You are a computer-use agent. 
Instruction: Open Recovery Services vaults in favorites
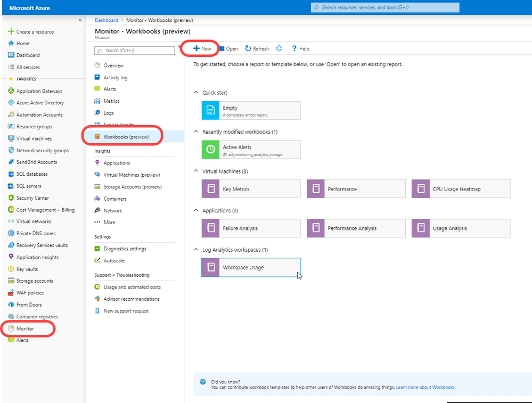click(x=42, y=245)
